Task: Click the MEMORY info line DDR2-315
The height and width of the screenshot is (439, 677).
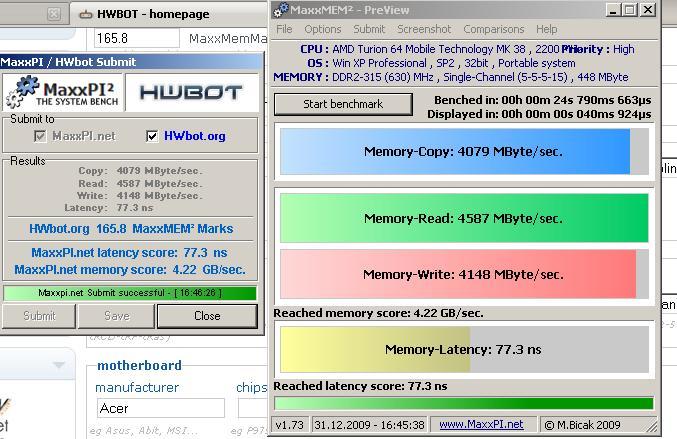Action: click(x=451, y=77)
